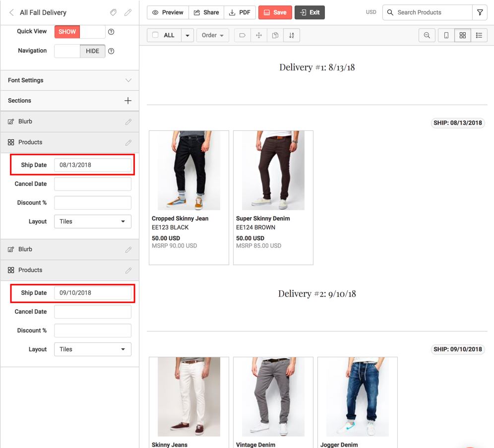Edit the second Products section pencil
The height and width of the screenshot is (448, 494).
point(128,270)
